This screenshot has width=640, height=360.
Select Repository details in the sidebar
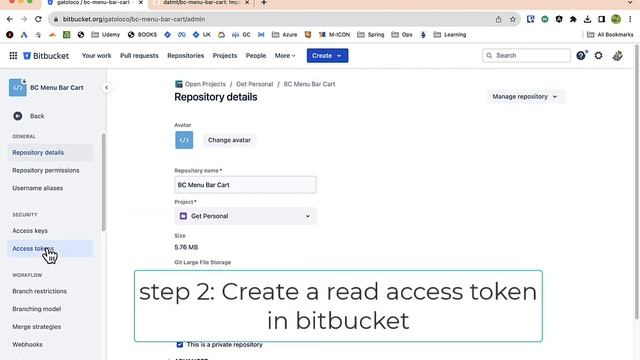click(50, 152)
